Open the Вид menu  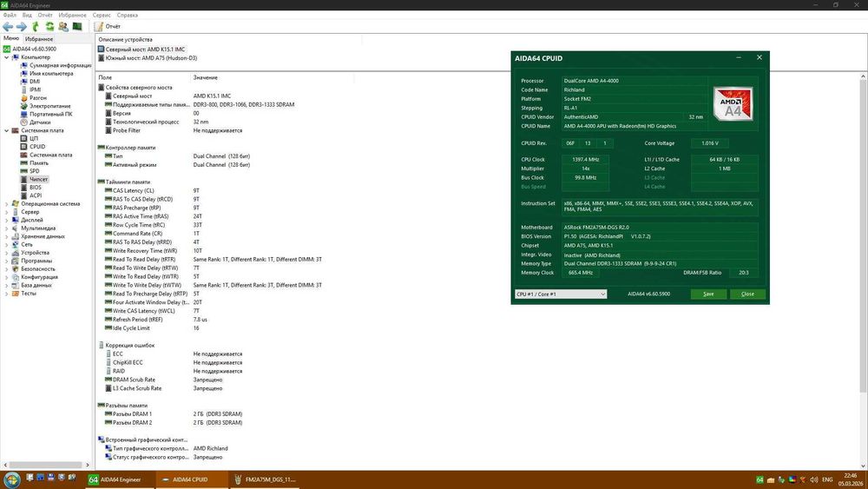pyautogui.click(x=27, y=15)
